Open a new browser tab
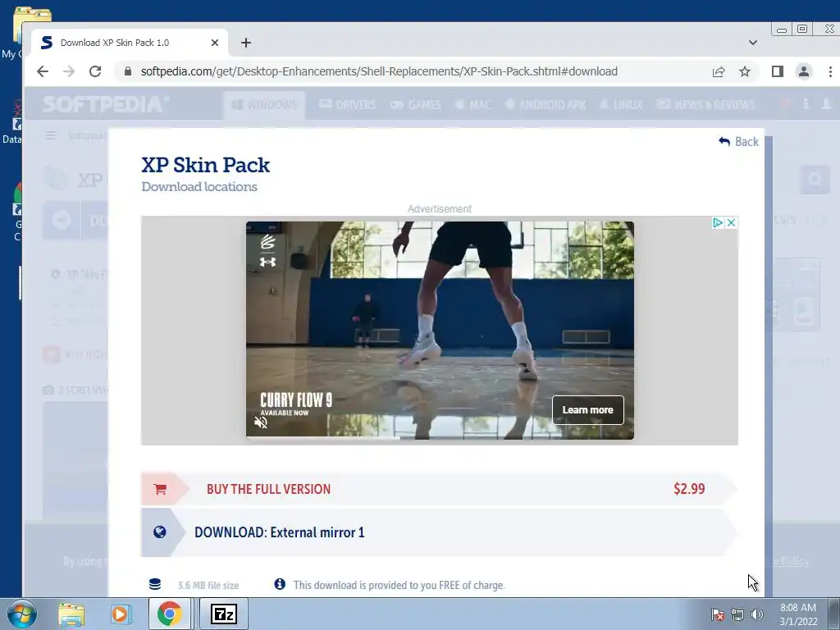 [246, 43]
